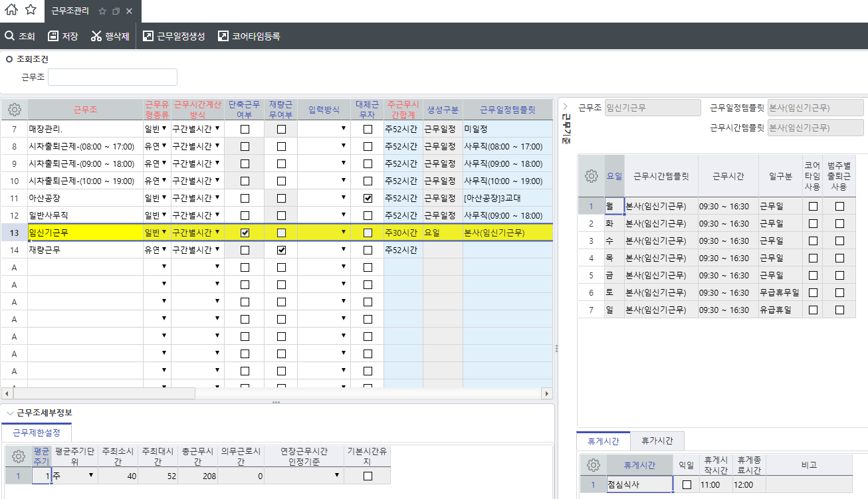Click the 근무조 search input field
The width and height of the screenshot is (868, 499).
pyautogui.click(x=112, y=77)
